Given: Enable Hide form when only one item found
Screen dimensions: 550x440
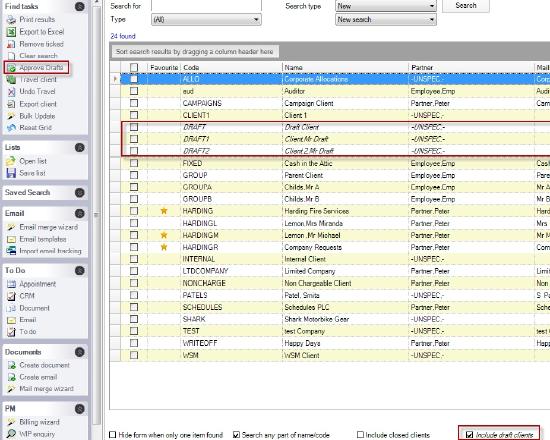Looking at the screenshot, I should pos(113,435).
